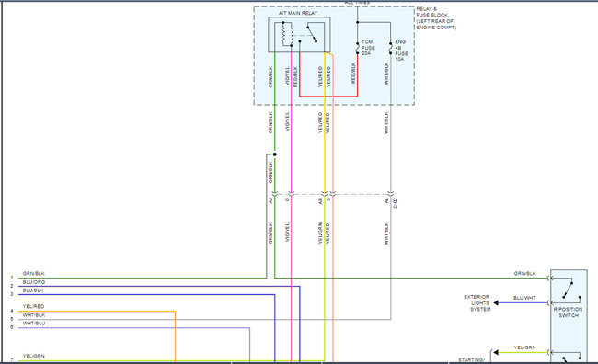Click the R POSITION SWITCH label
Screen dimensions: 598x364
(x=569, y=313)
